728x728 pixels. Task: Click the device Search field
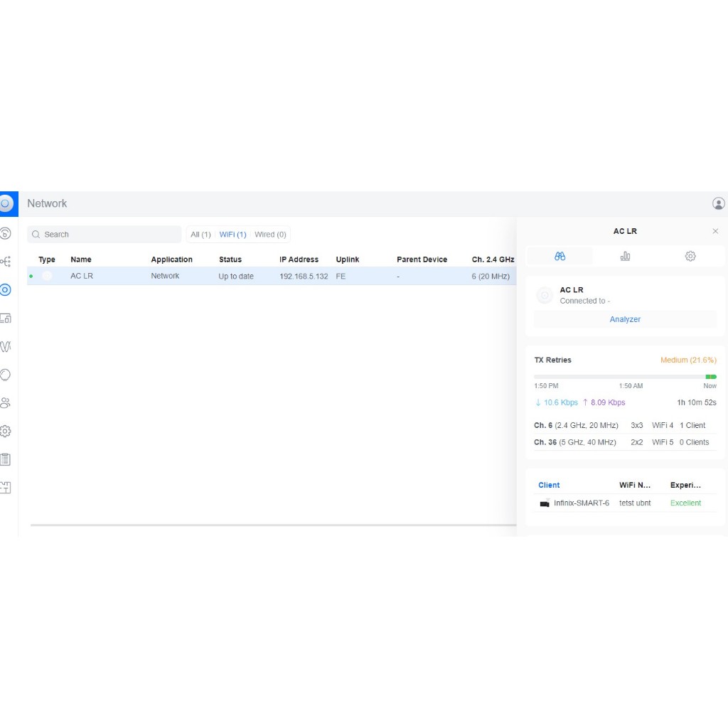coord(107,235)
